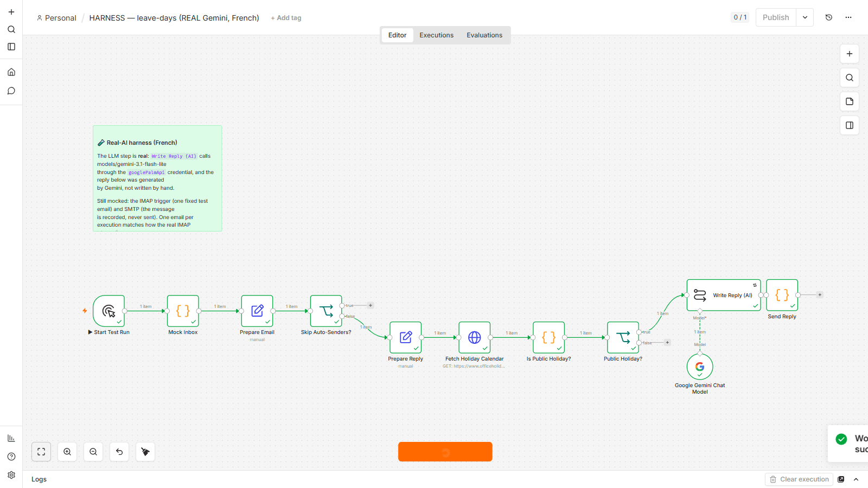Screen dimensions: 868x488
Task: Open the insights chart icon in sidebar
Action: tap(11, 438)
